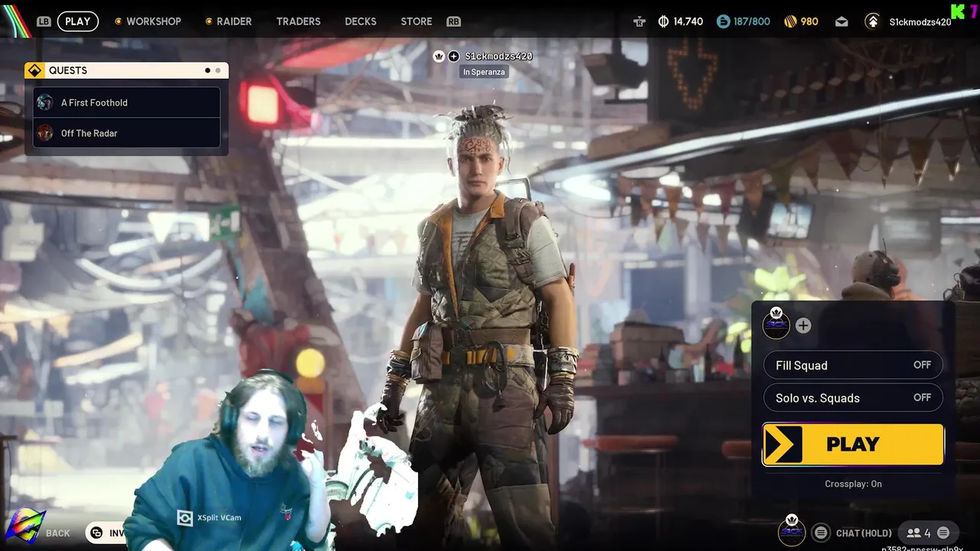Click the Off The Radar quest icon
The height and width of the screenshot is (551, 980).
click(x=45, y=133)
